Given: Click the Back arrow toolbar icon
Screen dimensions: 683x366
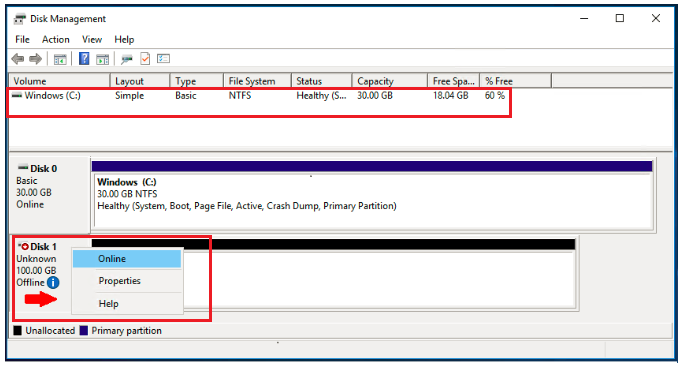Looking at the screenshot, I should [x=17, y=59].
